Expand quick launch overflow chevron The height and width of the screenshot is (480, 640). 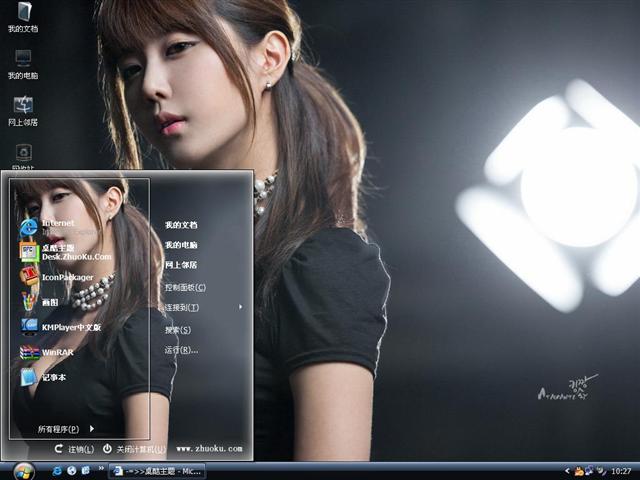101,469
